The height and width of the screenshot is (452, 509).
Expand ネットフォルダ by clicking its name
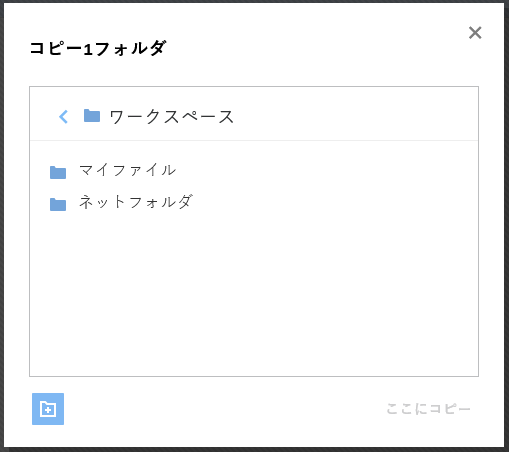(136, 202)
